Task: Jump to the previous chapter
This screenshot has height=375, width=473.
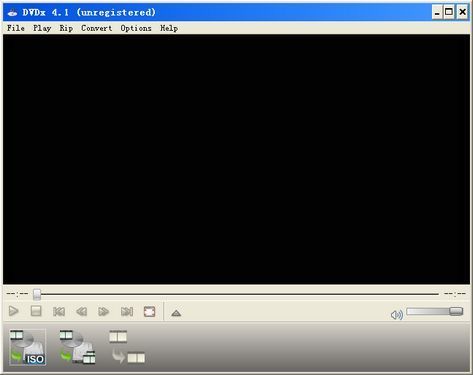Action: click(x=59, y=312)
